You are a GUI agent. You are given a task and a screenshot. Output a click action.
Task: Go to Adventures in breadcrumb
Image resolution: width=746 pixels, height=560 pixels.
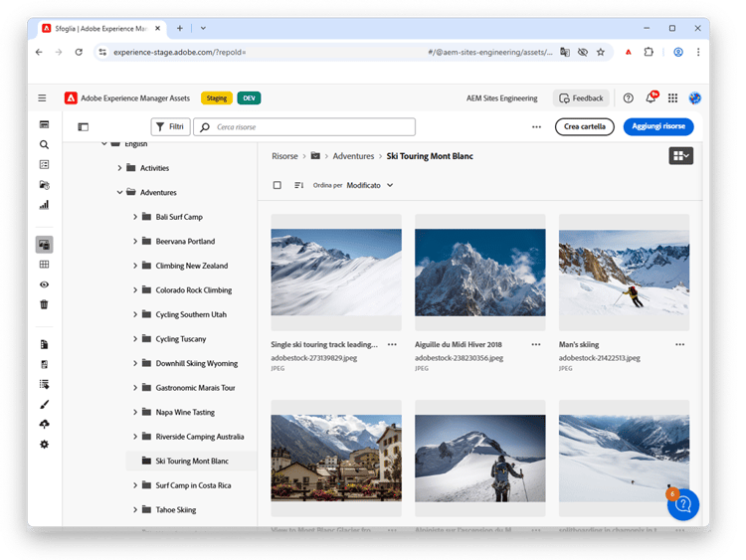pyautogui.click(x=353, y=156)
